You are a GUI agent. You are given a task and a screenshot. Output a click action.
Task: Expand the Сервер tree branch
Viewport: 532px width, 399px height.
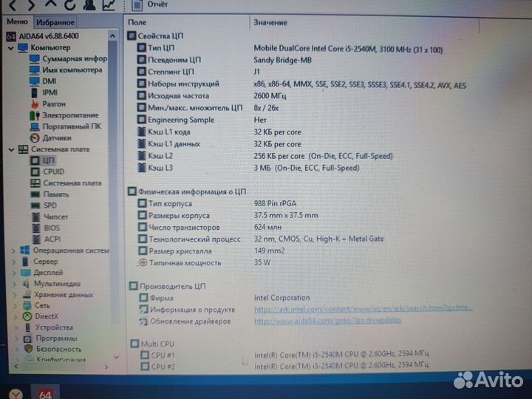(14, 262)
